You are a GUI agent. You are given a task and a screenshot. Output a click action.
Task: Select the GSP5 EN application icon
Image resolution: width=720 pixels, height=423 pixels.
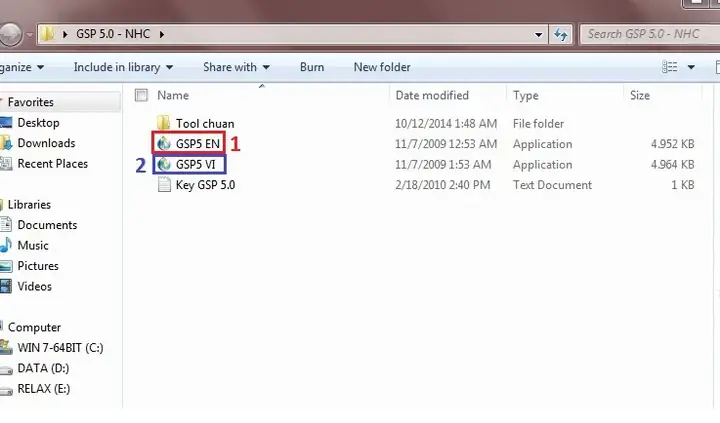tap(164, 144)
